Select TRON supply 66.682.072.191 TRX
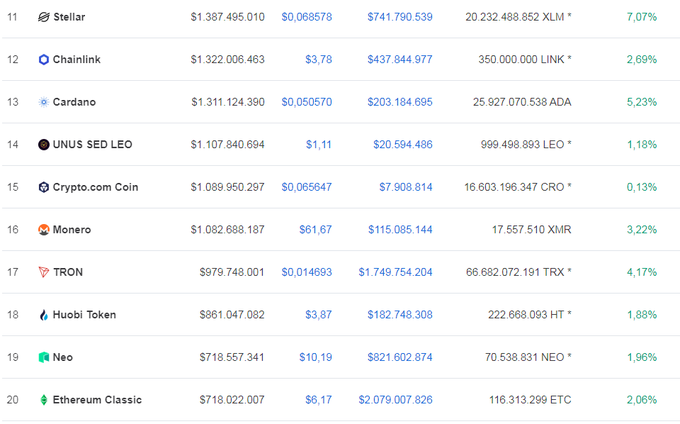Viewport: 680px width, 424px height. (x=515, y=272)
